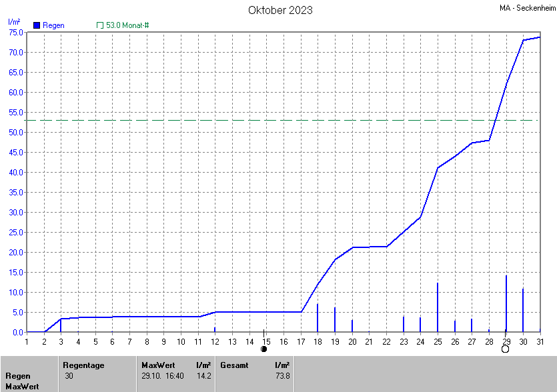Click the rain bar on day 25
Screen dimensions: 557x392
pos(438,307)
